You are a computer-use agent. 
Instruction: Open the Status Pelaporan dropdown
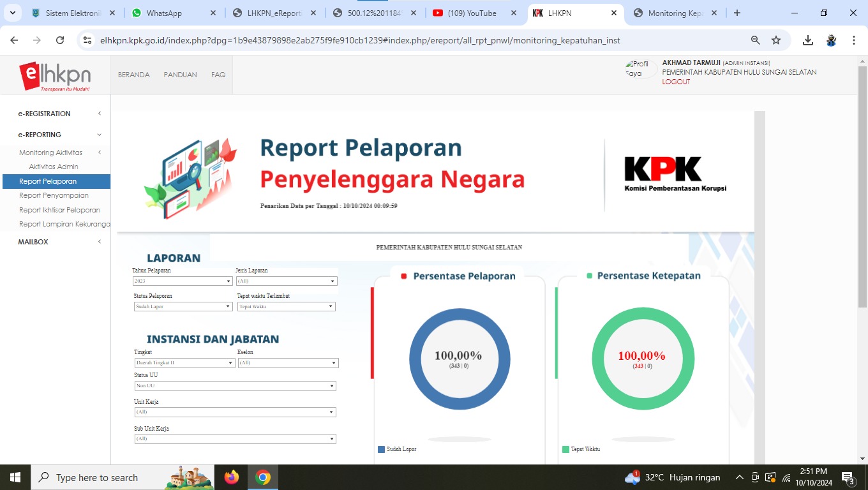coord(183,306)
